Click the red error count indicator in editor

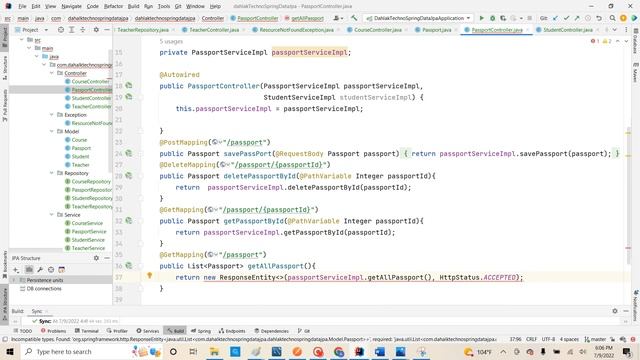595,41
